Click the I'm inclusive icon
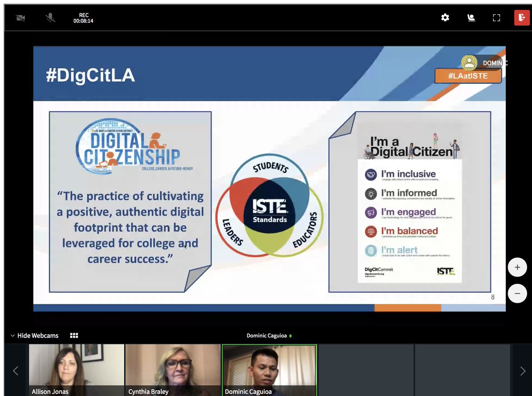532x396 pixels. click(x=371, y=174)
